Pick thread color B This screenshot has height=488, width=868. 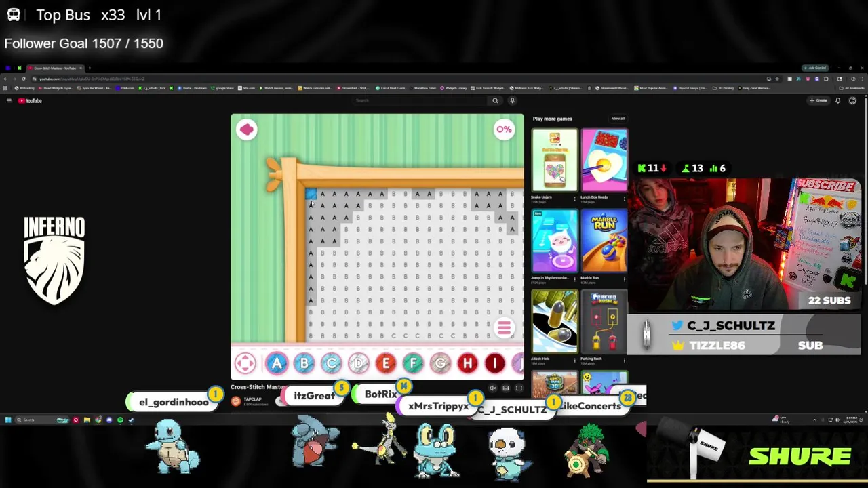coord(304,364)
